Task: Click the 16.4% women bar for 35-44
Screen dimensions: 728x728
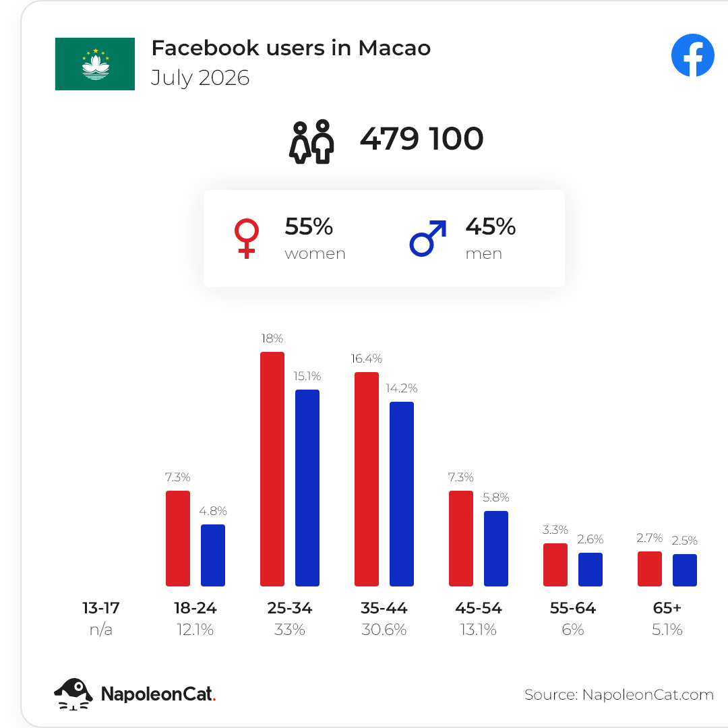Action: point(367,479)
